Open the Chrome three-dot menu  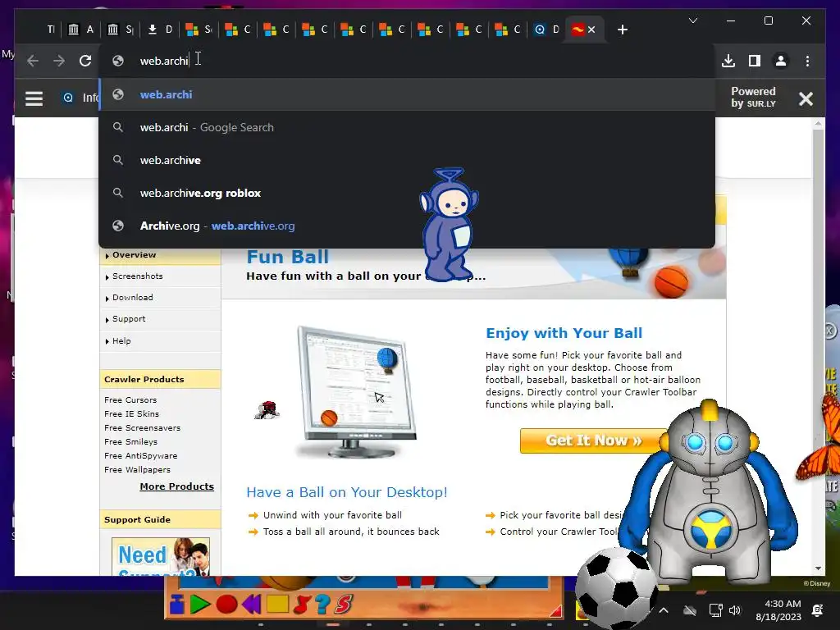click(x=807, y=61)
